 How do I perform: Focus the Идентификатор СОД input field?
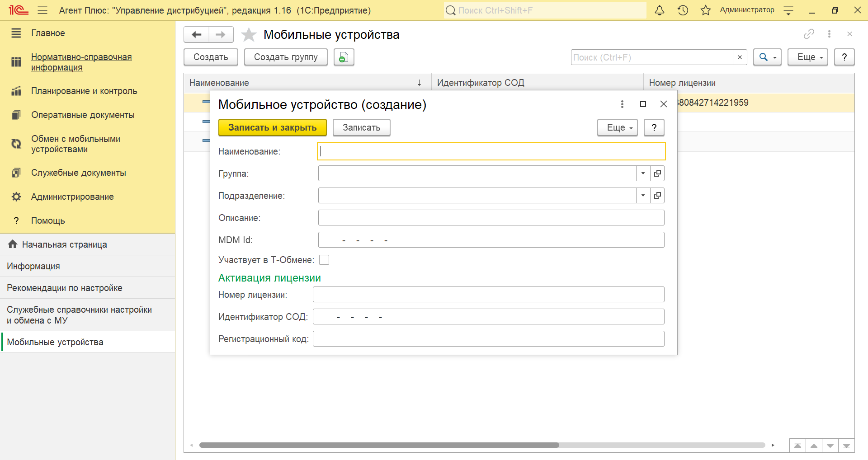pos(489,317)
